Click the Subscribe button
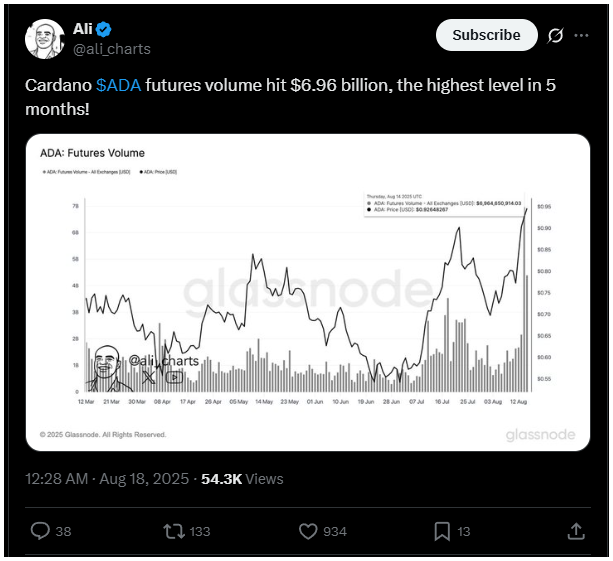 pos(486,35)
